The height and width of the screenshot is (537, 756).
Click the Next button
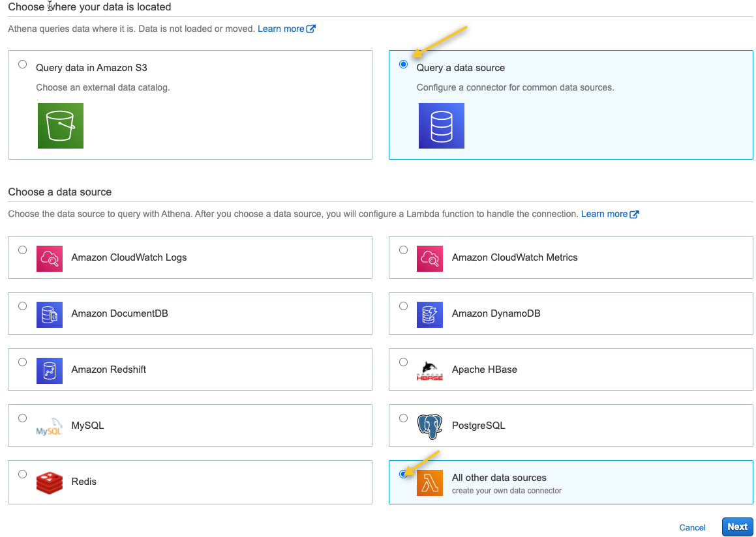point(737,527)
